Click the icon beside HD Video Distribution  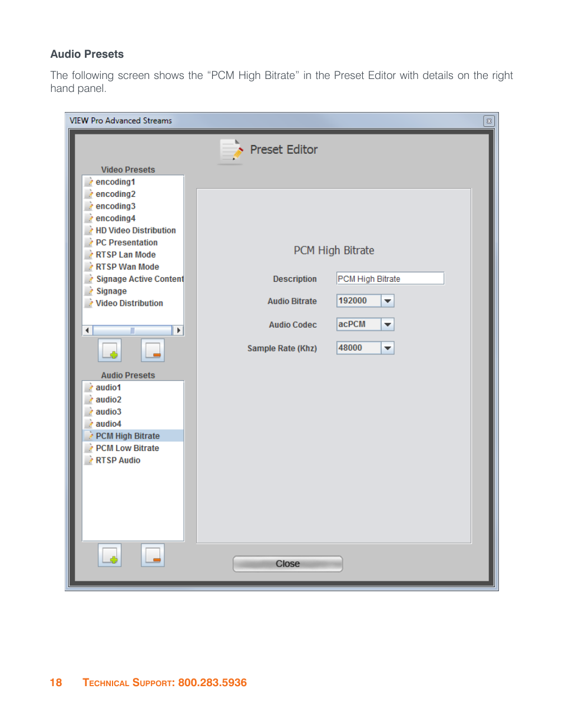(89, 230)
